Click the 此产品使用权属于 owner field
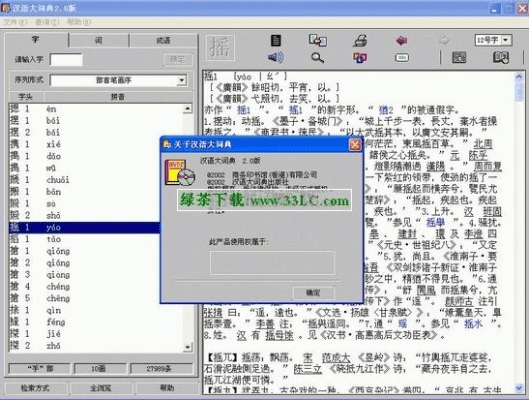Viewport: 529px width, 400px height. coord(272,263)
